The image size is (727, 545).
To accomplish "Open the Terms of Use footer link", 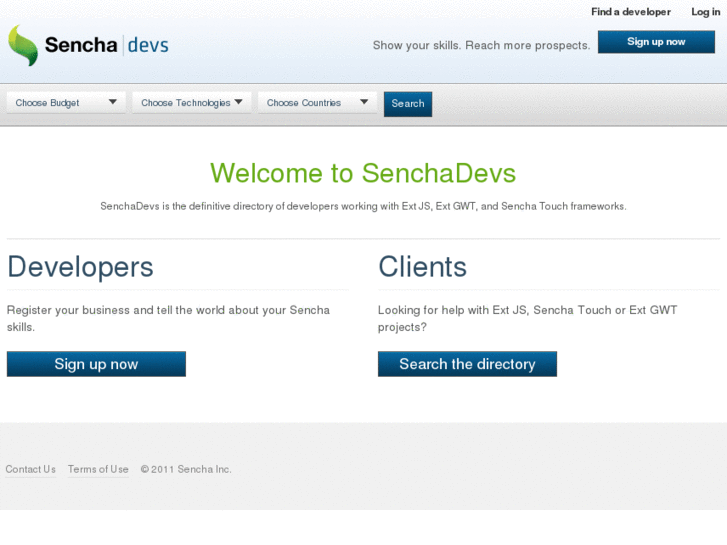I will point(98,469).
